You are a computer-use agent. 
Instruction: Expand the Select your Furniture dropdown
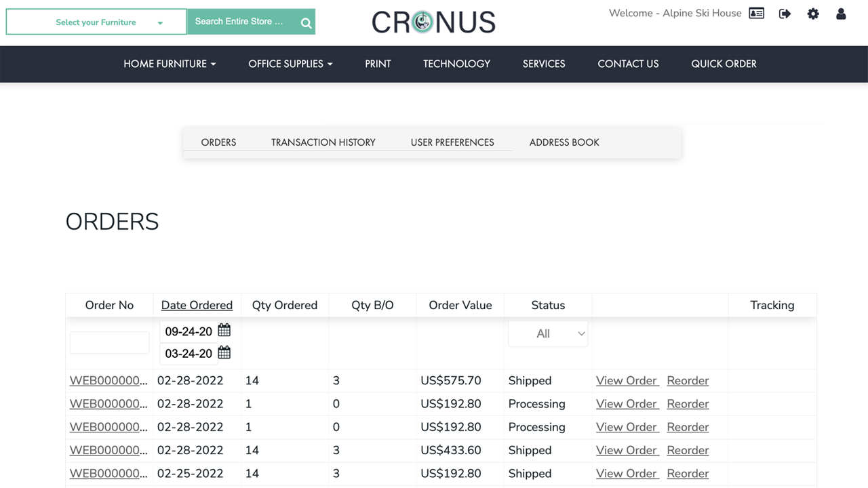click(x=96, y=22)
